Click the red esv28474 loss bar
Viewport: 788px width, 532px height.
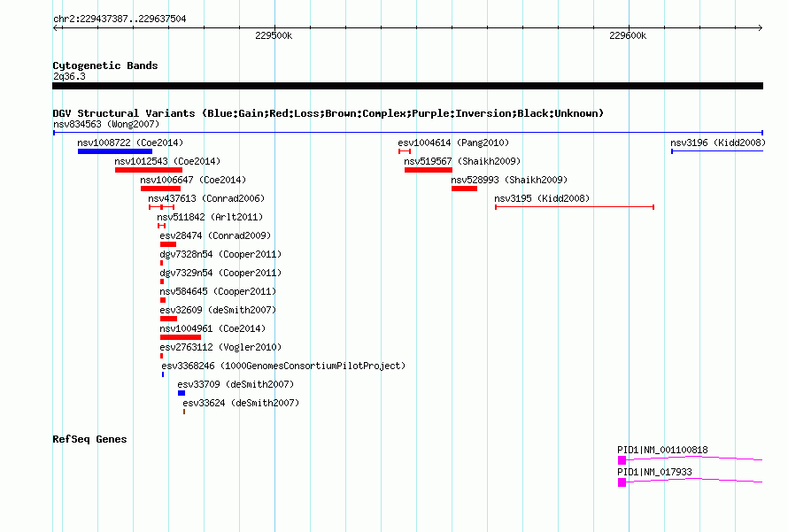click(x=168, y=244)
